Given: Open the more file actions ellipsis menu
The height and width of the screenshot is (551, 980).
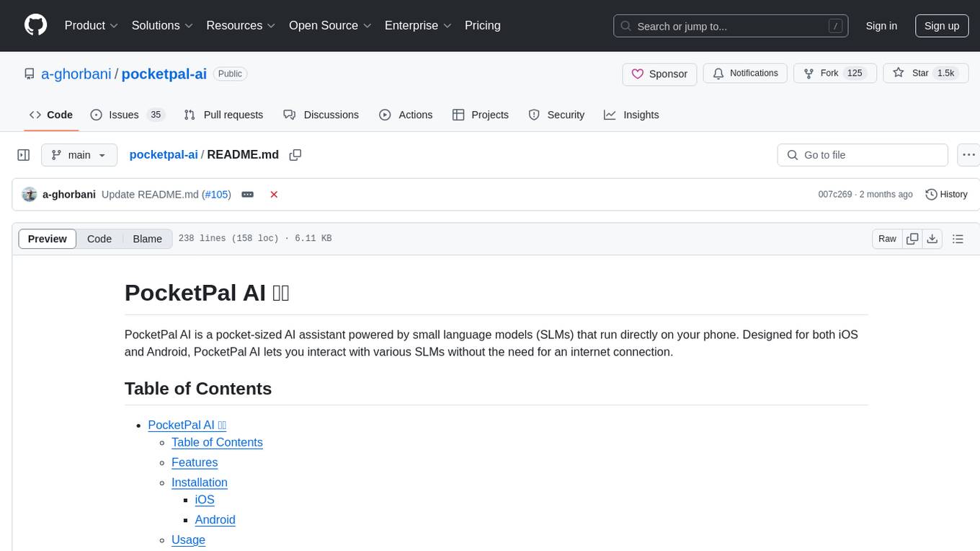Looking at the screenshot, I should tap(968, 155).
